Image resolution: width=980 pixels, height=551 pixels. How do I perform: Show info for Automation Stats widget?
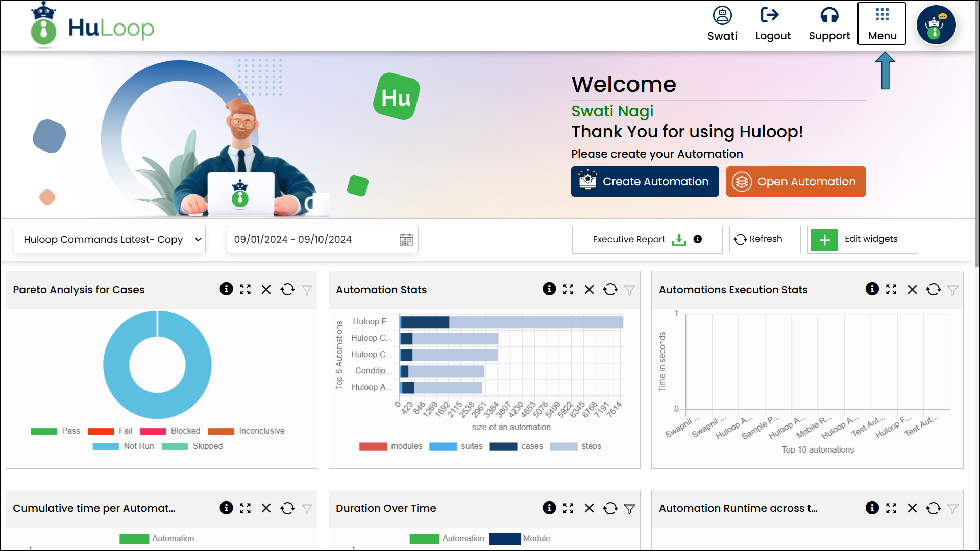pyautogui.click(x=549, y=289)
